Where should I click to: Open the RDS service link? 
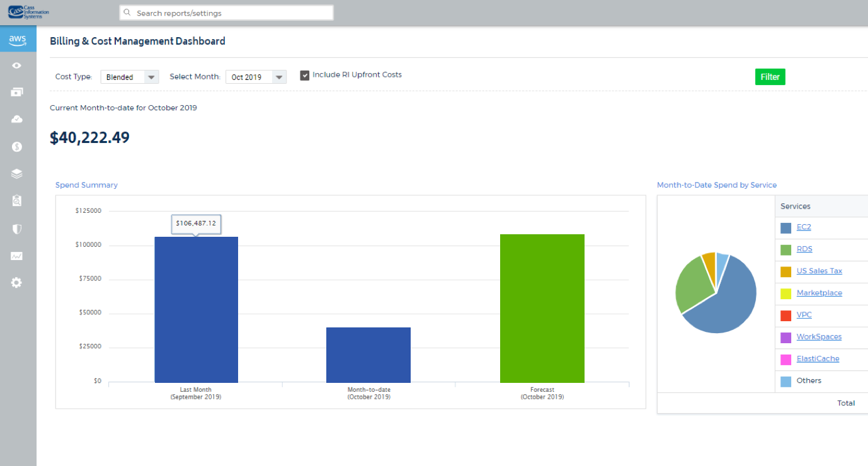(x=804, y=249)
